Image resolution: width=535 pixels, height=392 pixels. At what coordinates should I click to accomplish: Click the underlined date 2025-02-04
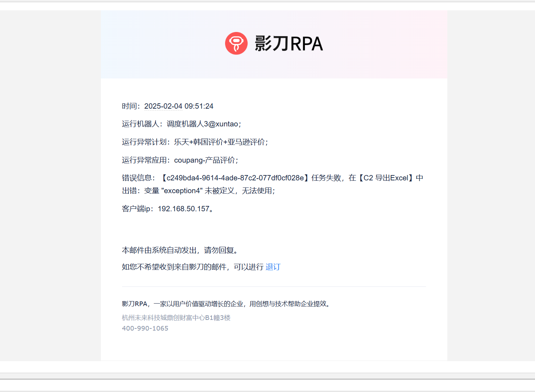pos(163,106)
